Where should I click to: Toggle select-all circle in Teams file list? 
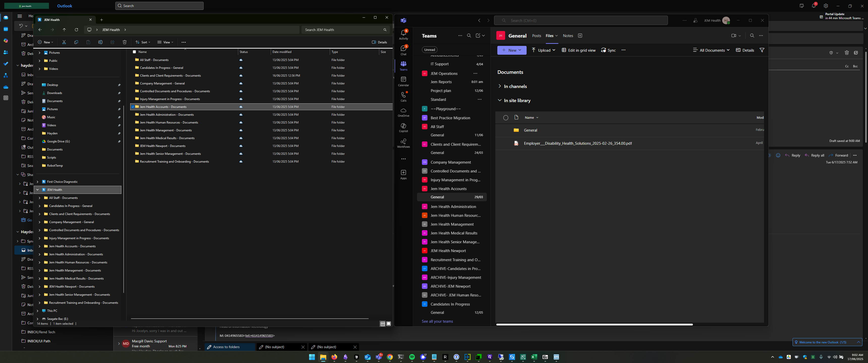pyautogui.click(x=505, y=117)
